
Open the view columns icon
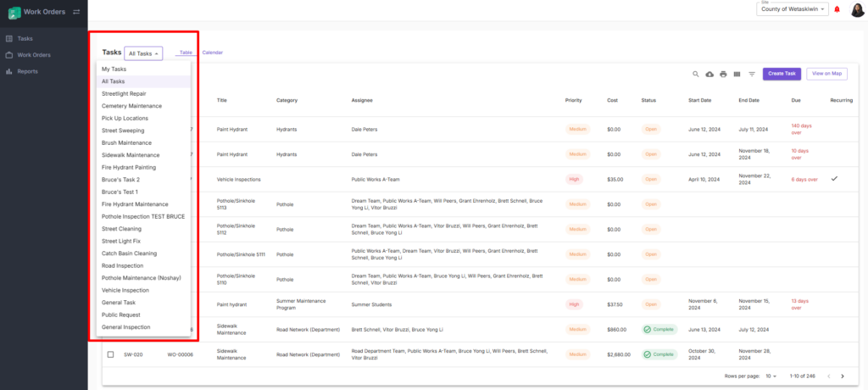click(x=737, y=74)
